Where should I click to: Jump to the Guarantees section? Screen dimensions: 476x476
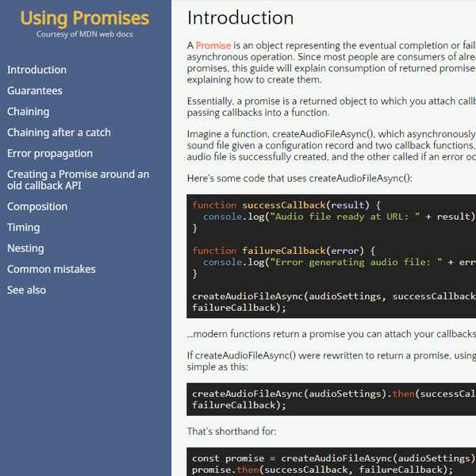[34, 90]
